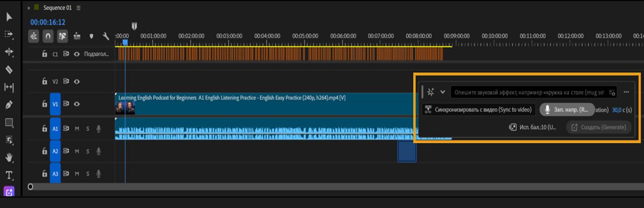Select the Pen tool
644x208 pixels.
point(9,105)
